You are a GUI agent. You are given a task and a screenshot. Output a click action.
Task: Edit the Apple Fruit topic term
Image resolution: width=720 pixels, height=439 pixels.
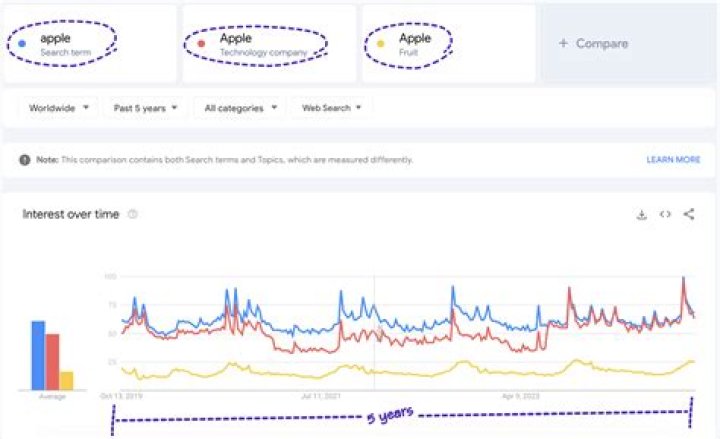pyautogui.click(x=415, y=43)
